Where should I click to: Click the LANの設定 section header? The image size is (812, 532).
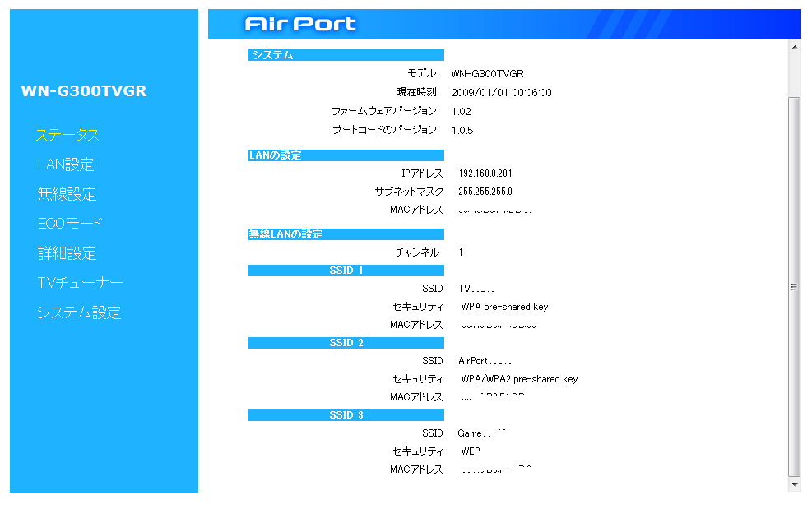(x=346, y=155)
